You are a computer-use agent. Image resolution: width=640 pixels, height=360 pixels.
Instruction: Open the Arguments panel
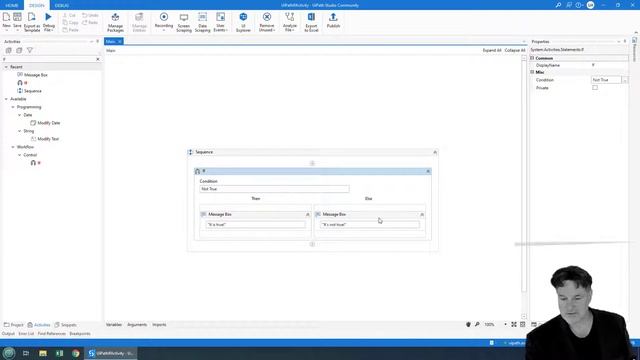137,325
